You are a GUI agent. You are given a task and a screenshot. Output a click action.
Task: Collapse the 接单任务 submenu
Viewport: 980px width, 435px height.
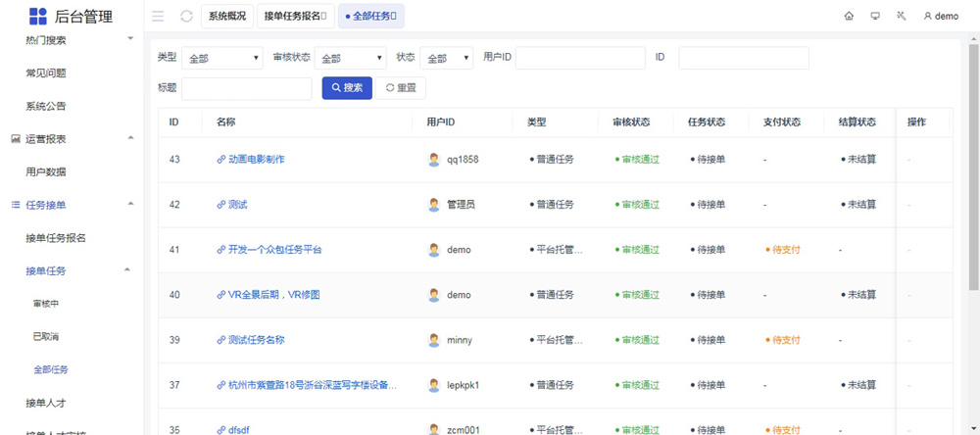pyautogui.click(x=126, y=270)
